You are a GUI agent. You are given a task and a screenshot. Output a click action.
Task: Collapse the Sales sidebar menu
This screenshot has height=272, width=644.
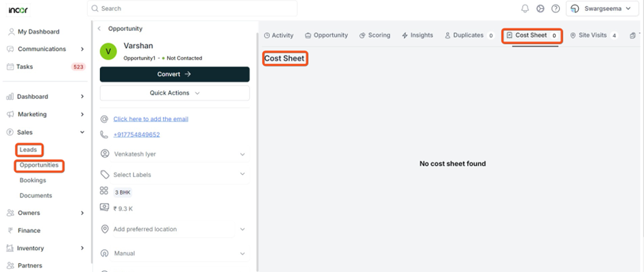[82, 132]
